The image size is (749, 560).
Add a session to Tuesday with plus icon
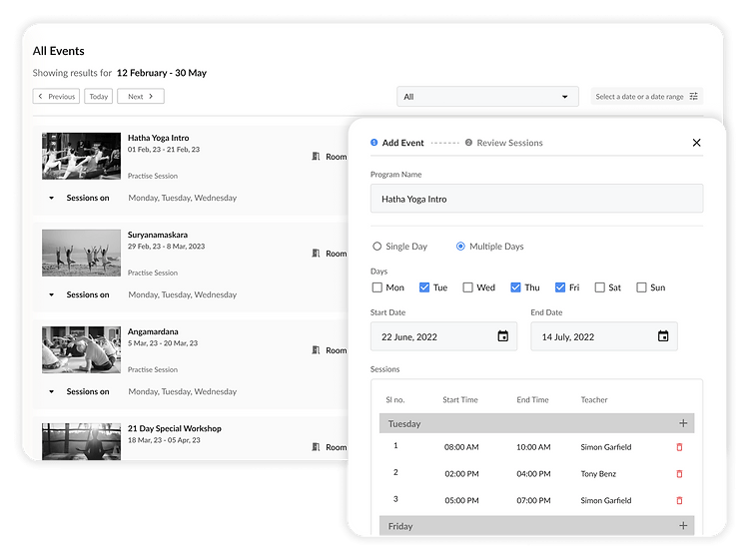tap(683, 423)
